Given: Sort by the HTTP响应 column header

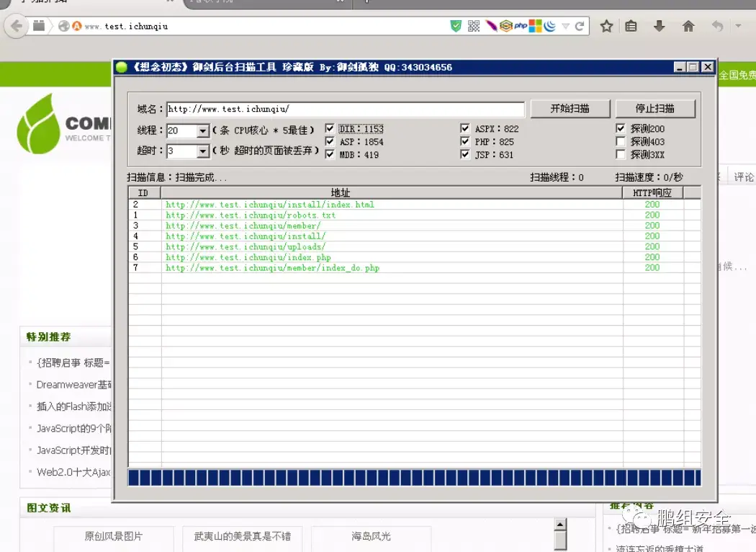Looking at the screenshot, I should [652, 193].
